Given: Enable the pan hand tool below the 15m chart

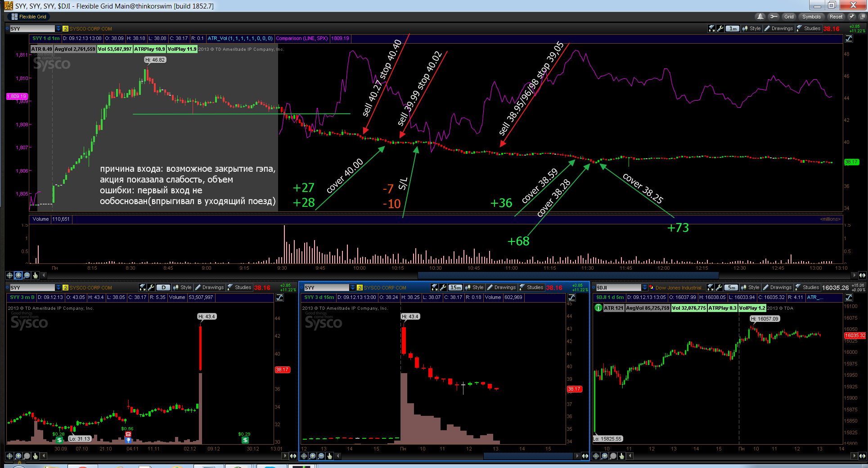Looking at the screenshot, I should pyautogui.click(x=330, y=456).
